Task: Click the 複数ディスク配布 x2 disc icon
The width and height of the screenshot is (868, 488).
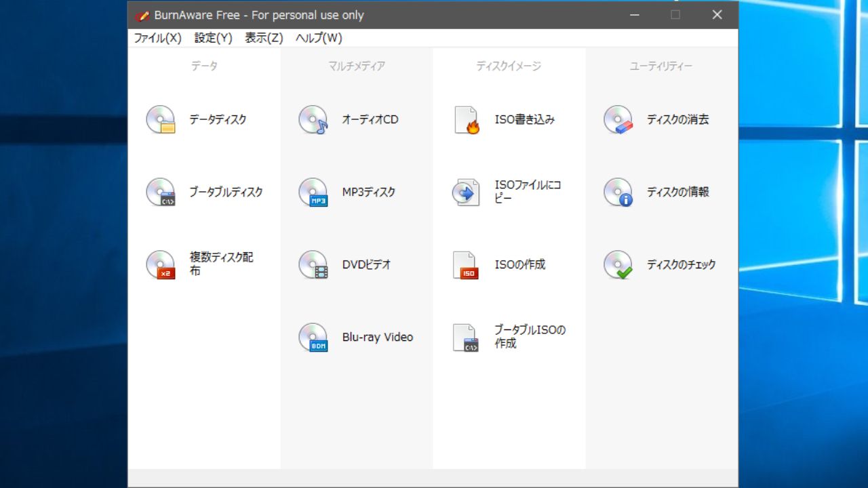Action: (x=161, y=264)
